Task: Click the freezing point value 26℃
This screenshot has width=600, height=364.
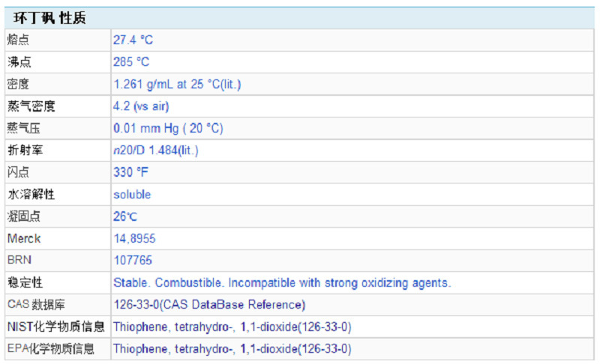Action: [125, 216]
